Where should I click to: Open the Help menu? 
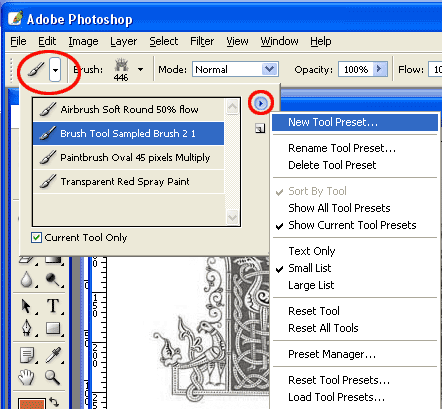click(x=321, y=41)
